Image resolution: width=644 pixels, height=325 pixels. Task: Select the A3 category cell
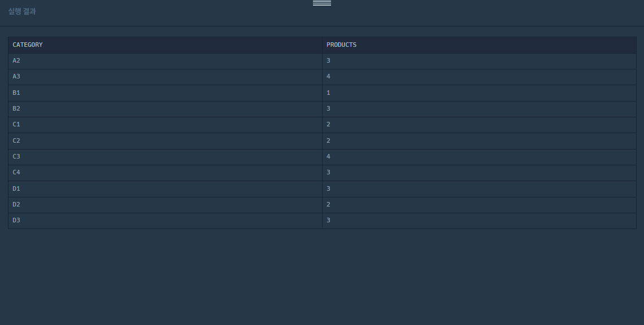coord(165,77)
